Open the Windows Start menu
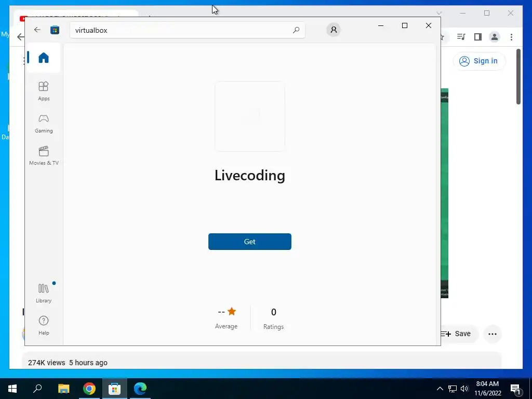This screenshot has width=532, height=399. tap(12, 389)
